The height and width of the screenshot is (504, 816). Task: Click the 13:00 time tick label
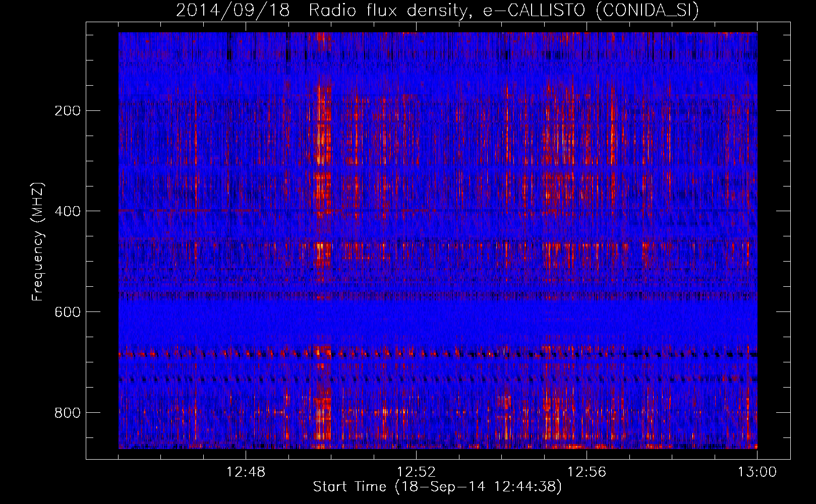point(757,472)
